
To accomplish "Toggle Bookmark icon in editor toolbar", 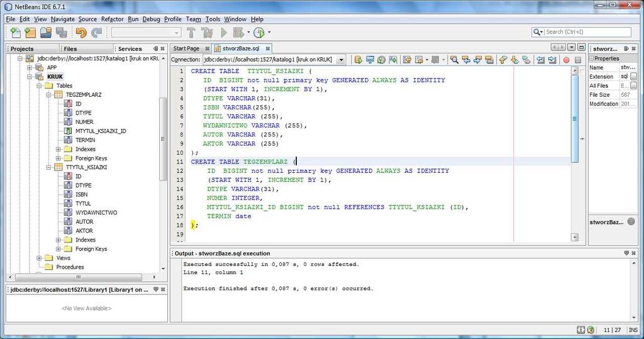I will [x=526, y=60].
